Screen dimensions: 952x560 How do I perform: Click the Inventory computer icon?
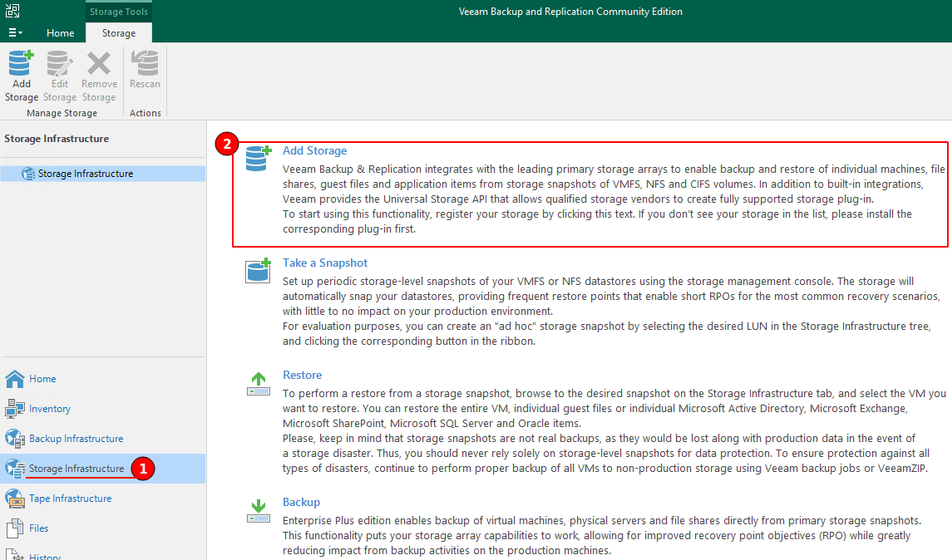click(x=15, y=409)
